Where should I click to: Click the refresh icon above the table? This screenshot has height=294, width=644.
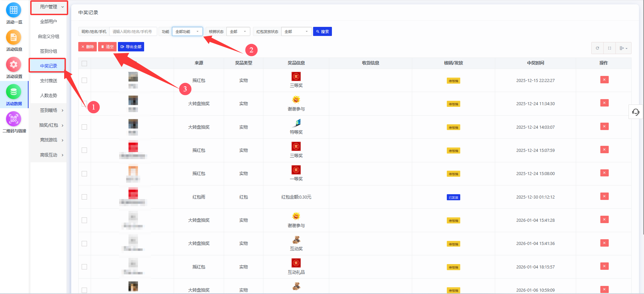[x=597, y=48]
